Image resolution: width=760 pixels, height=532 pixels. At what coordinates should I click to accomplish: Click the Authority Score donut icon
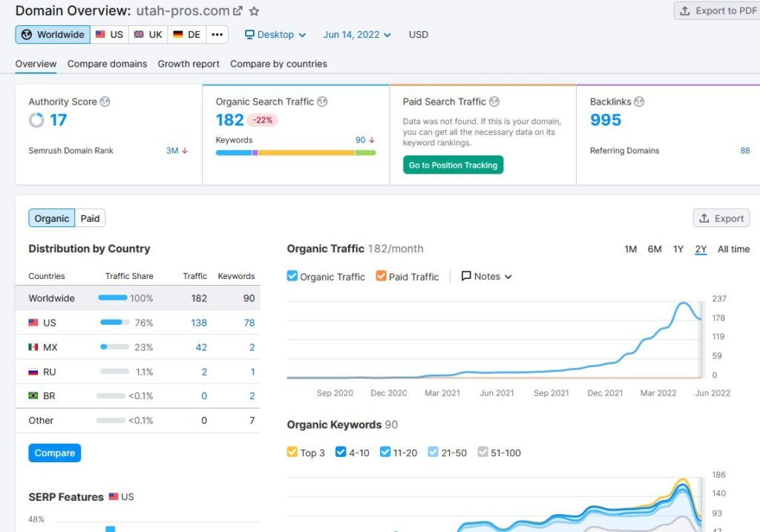coord(36,119)
